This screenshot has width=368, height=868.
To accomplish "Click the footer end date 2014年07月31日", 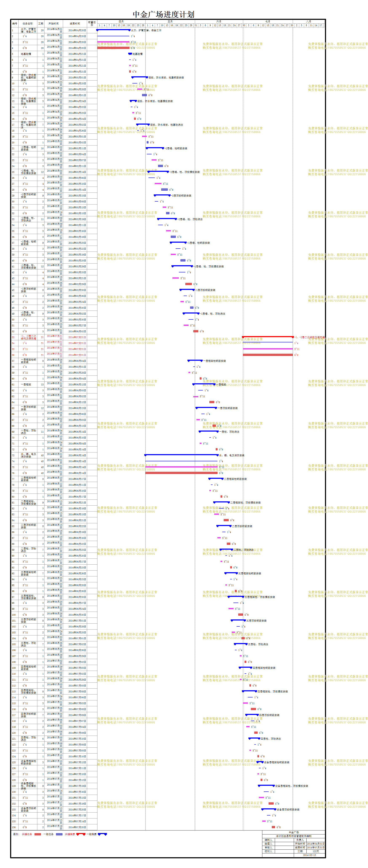I will pos(316,848).
